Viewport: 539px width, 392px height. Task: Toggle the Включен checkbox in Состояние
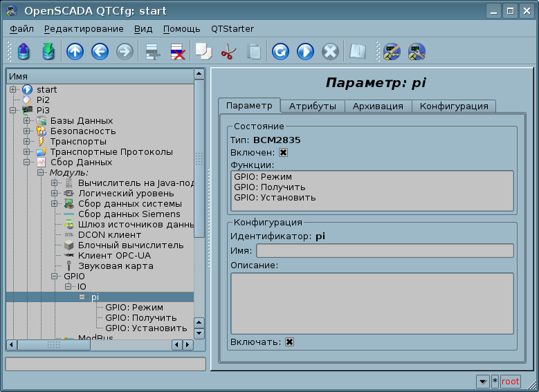coord(283,153)
